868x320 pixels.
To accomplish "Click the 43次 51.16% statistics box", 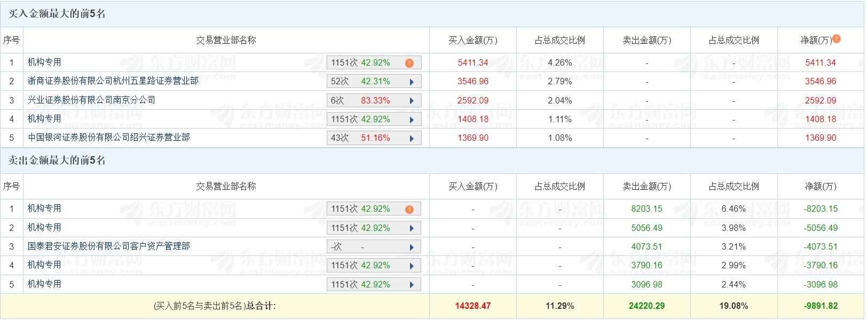I will (374, 138).
